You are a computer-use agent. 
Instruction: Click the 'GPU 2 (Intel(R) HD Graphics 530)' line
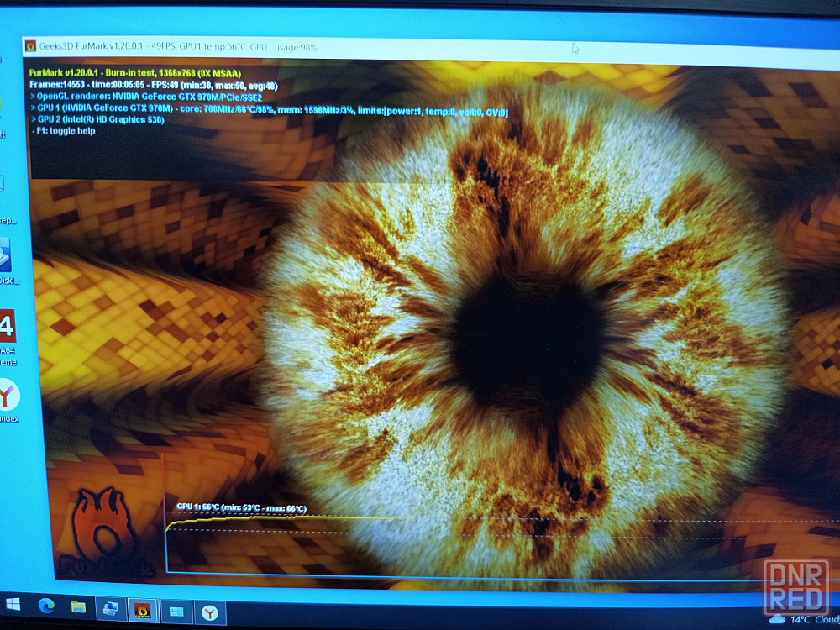(97, 119)
